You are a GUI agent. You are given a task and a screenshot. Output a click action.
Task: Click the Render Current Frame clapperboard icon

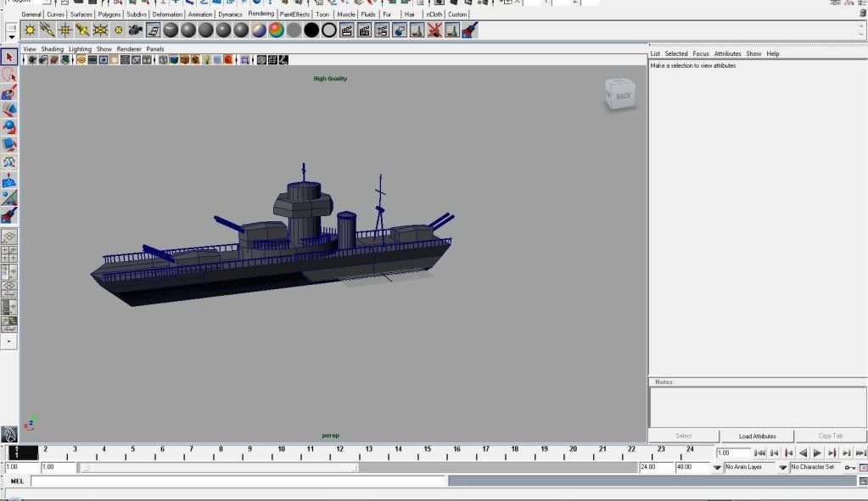pos(346,30)
